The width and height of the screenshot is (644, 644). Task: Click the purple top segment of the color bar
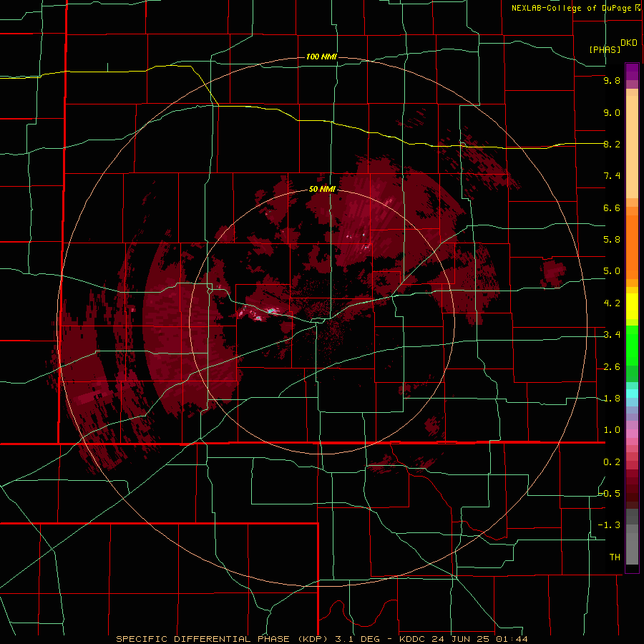pyautogui.click(x=632, y=72)
